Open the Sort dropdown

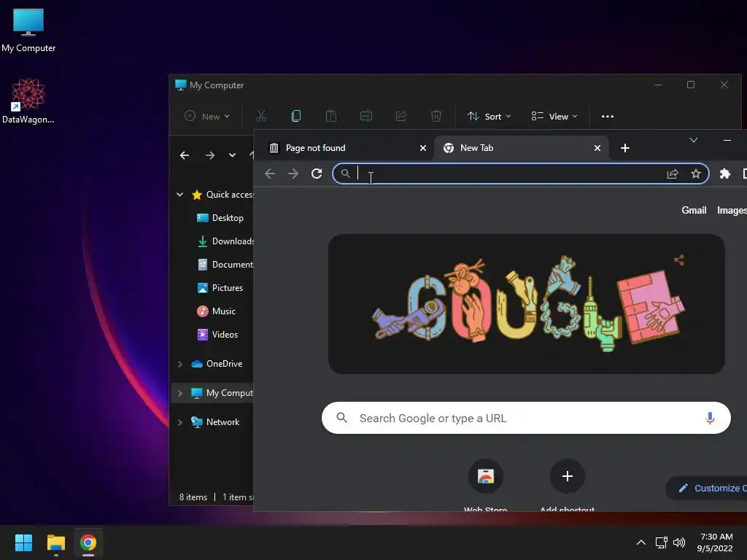tap(489, 116)
